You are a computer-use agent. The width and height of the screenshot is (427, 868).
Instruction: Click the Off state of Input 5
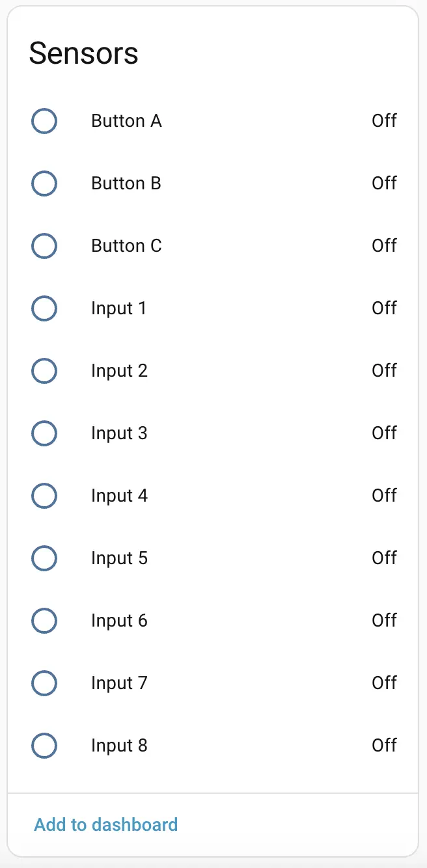click(x=384, y=558)
